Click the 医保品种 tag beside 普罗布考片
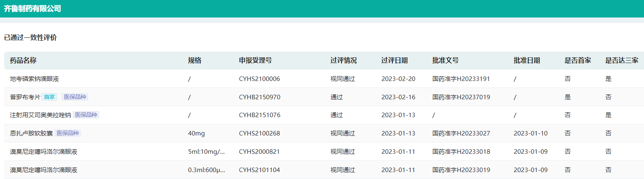644x179 pixels. point(75,97)
